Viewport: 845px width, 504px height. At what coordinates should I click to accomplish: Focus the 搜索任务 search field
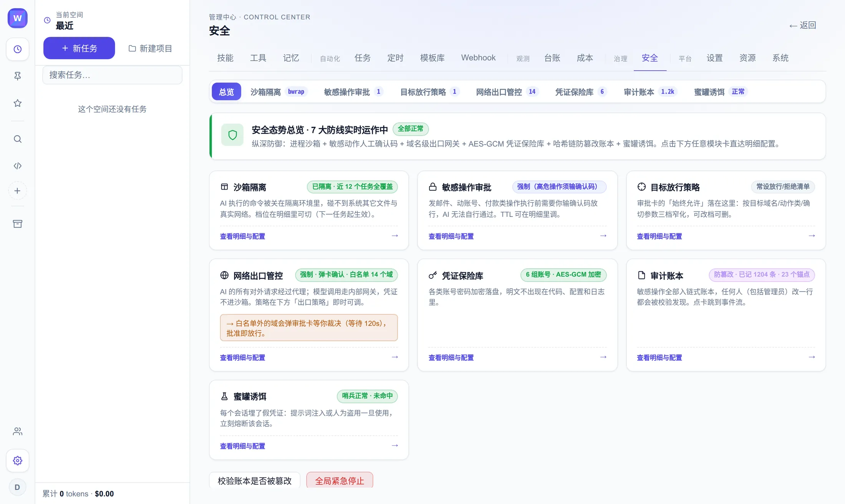[x=113, y=75]
